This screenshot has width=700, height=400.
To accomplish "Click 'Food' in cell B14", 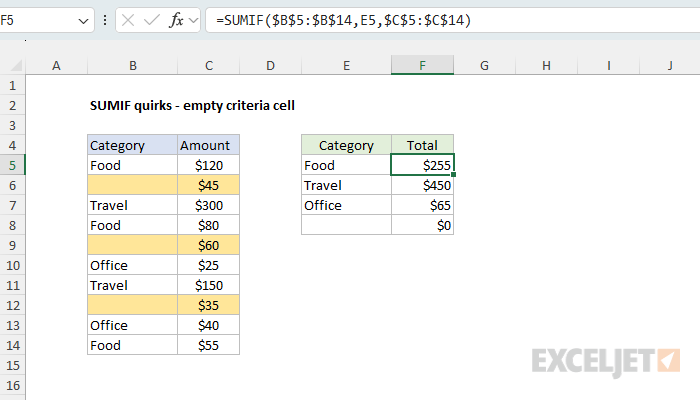I will [x=133, y=345].
